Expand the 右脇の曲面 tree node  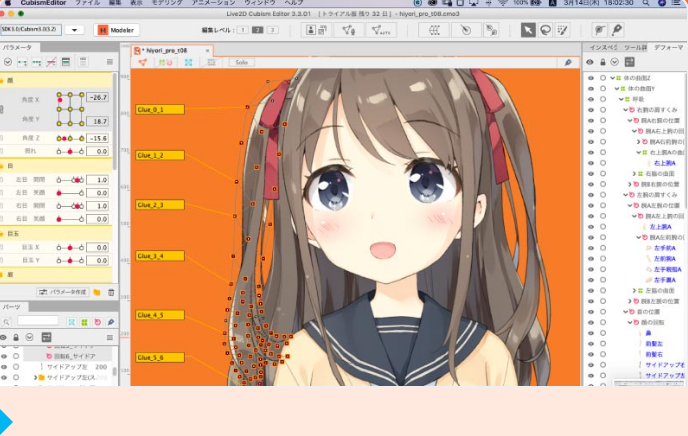point(634,174)
